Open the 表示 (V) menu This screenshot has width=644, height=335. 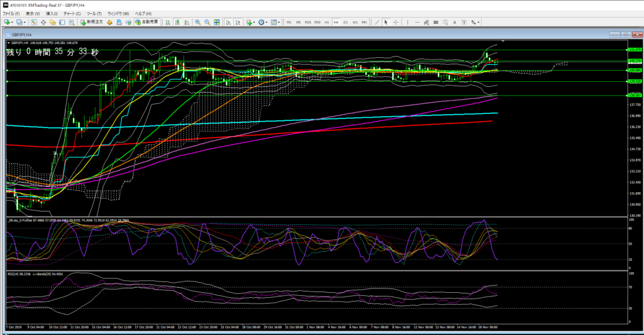point(33,14)
